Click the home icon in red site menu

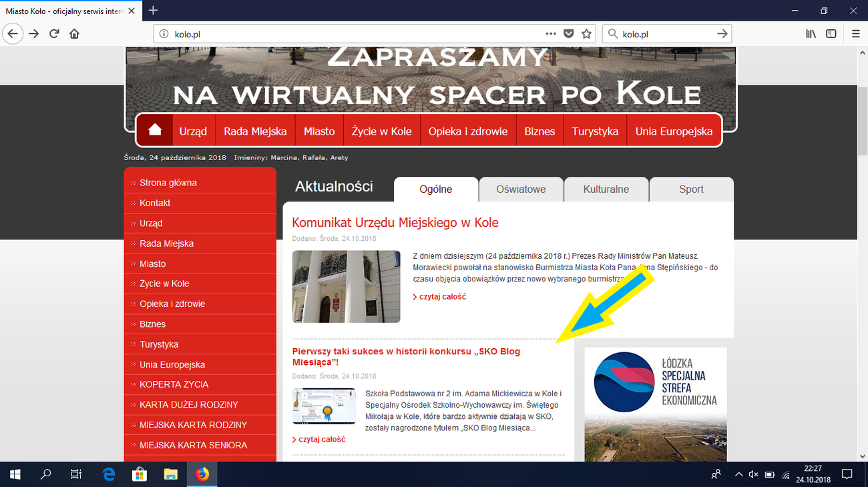[x=155, y=130]
